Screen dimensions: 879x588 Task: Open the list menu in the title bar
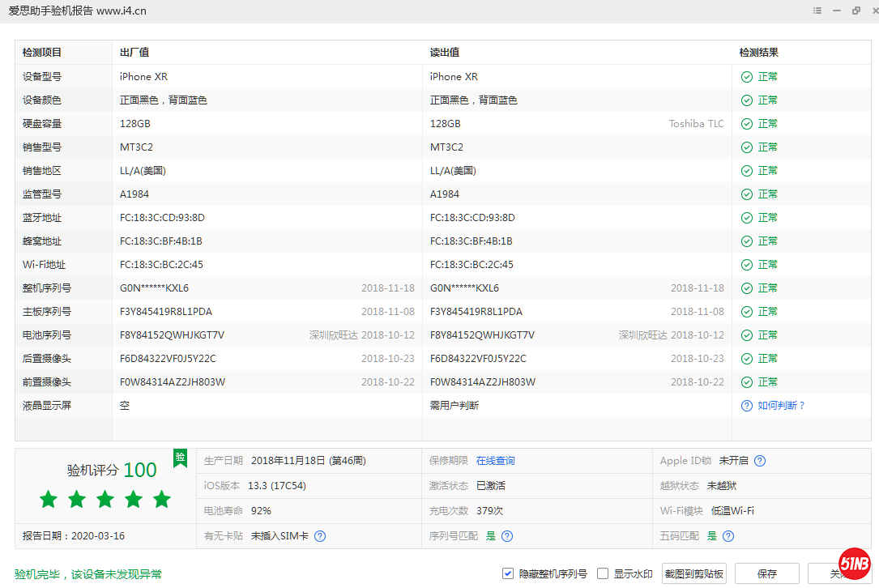coord(818,11)
